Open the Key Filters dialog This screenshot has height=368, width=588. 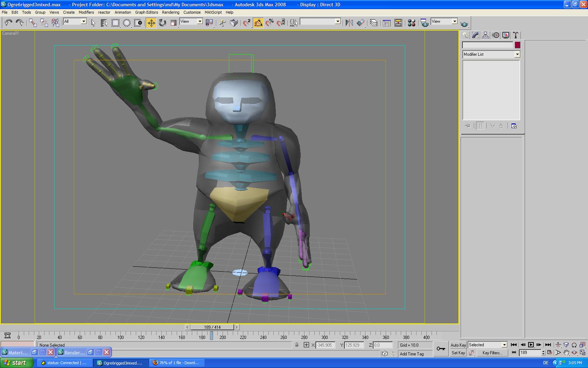click(x=492, y=353)
